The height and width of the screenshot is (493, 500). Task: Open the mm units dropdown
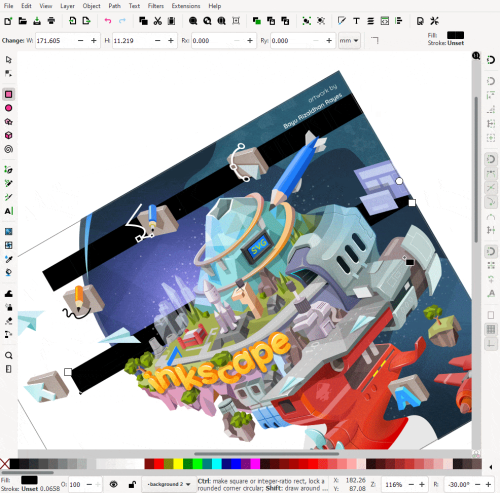[x=349, y=40]
